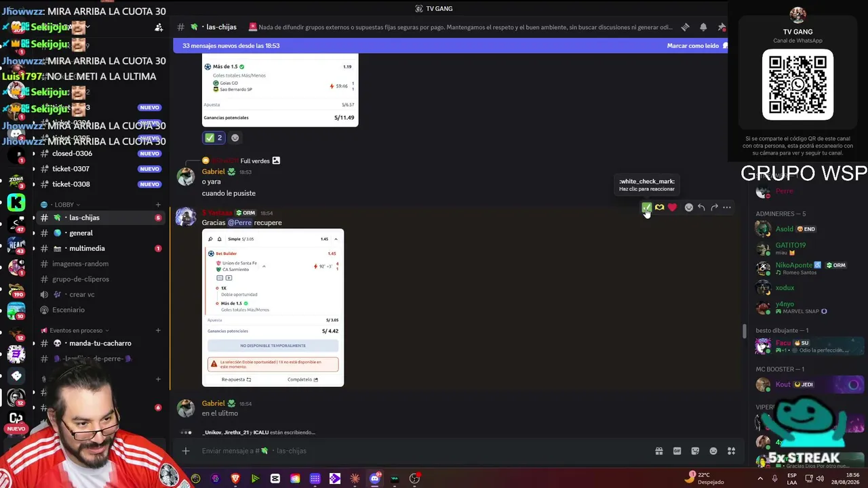
Task: Click the reply arrow in message toolbar
Action: 701,207
